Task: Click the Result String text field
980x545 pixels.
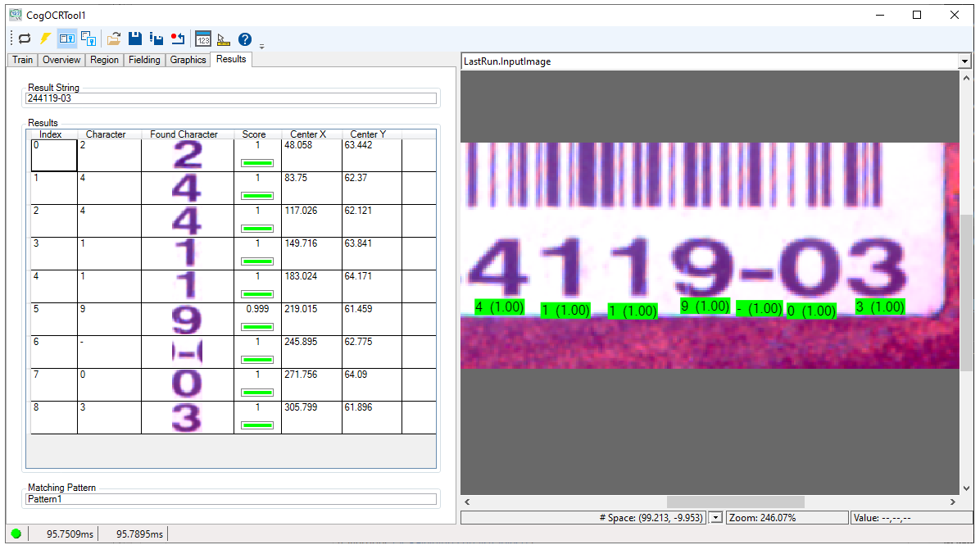Action: (x=231, y=98)
